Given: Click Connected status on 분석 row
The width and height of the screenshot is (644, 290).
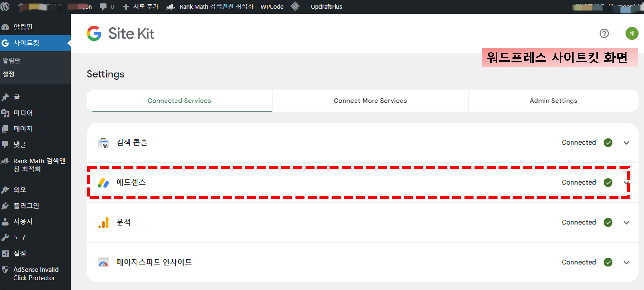Looking at the screenshot, I should (x=579, y=222).
